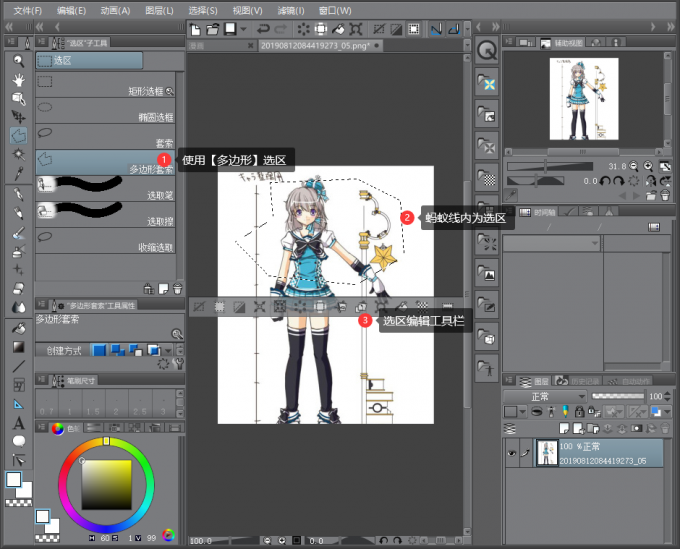
Task: Adjust the navigator zoom slider
Action: [550, 166]
